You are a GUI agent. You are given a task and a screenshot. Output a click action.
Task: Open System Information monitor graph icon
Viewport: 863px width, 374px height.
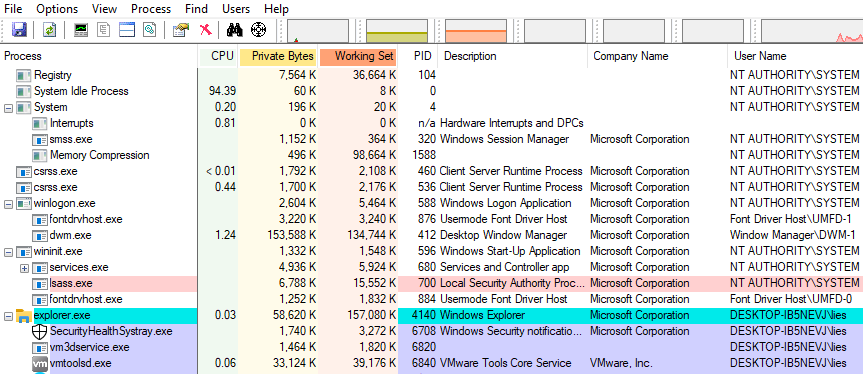(81, 30)
